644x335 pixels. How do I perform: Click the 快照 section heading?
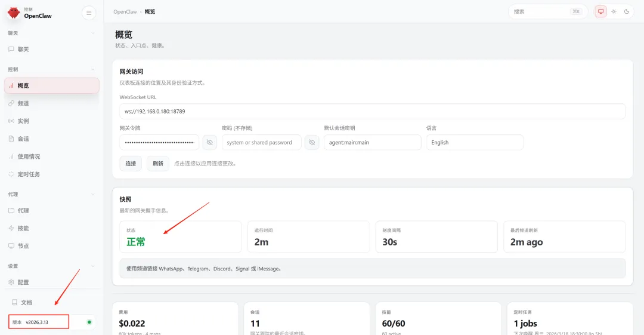pos(126,199)
